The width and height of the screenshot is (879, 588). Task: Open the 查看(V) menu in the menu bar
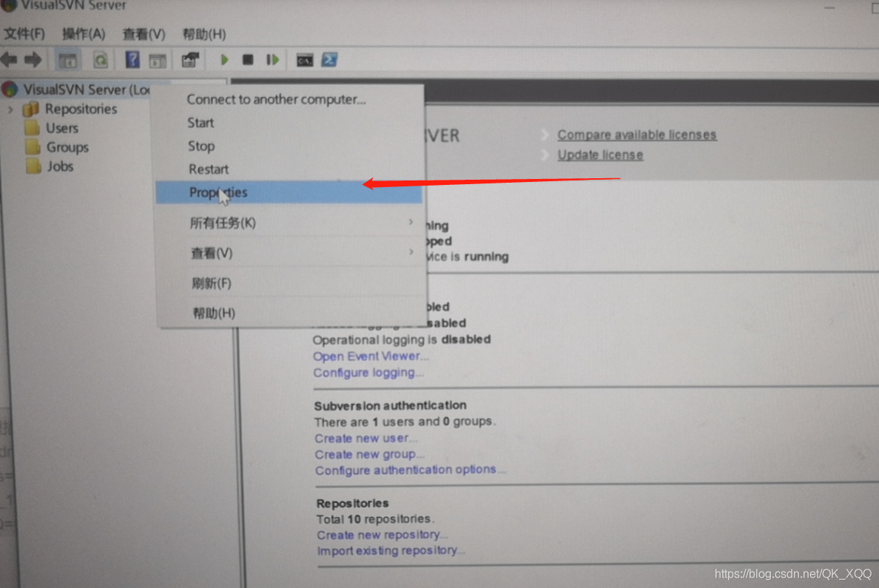pos(144,34)
